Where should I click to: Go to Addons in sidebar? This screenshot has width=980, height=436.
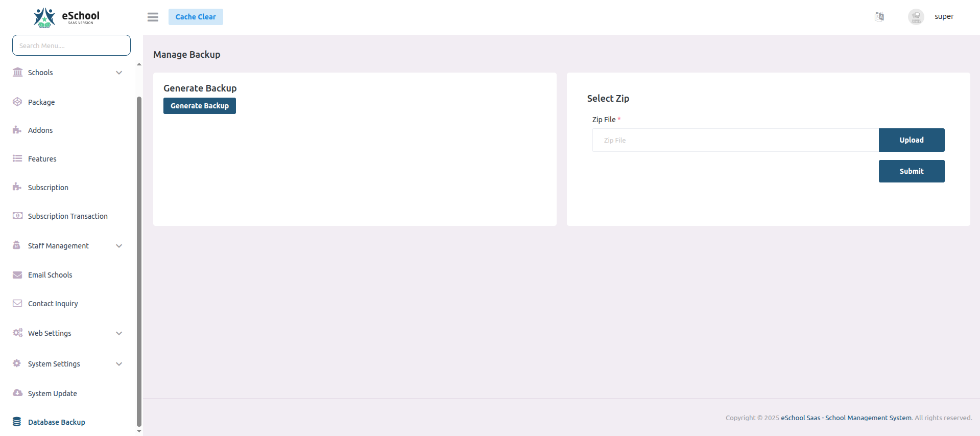[40, 130]
